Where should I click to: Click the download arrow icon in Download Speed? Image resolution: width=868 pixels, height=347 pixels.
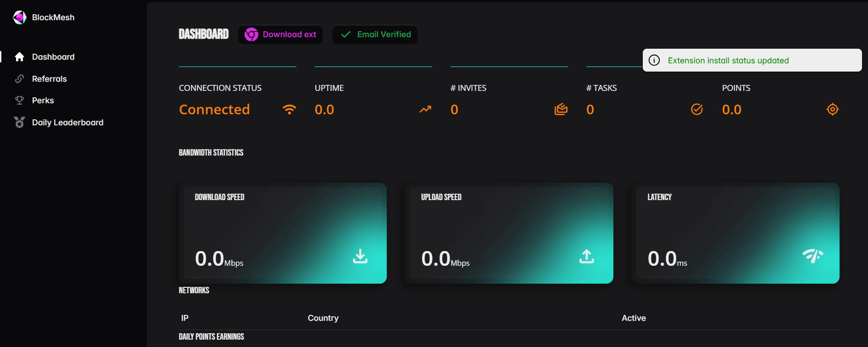click(x=360, y=256)
